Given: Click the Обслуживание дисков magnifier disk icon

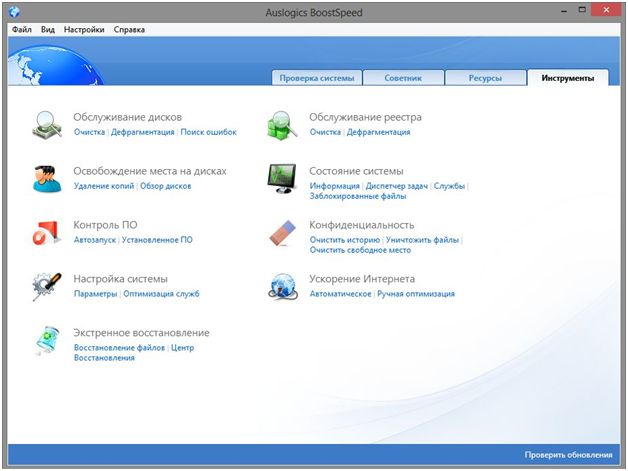Looking at the screenshot, I should 48,124.
